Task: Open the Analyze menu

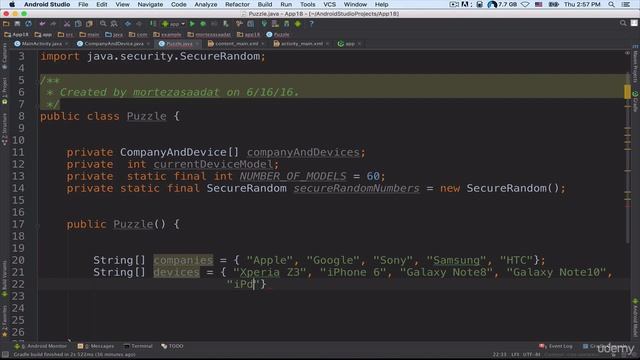Action: point(206,4)
